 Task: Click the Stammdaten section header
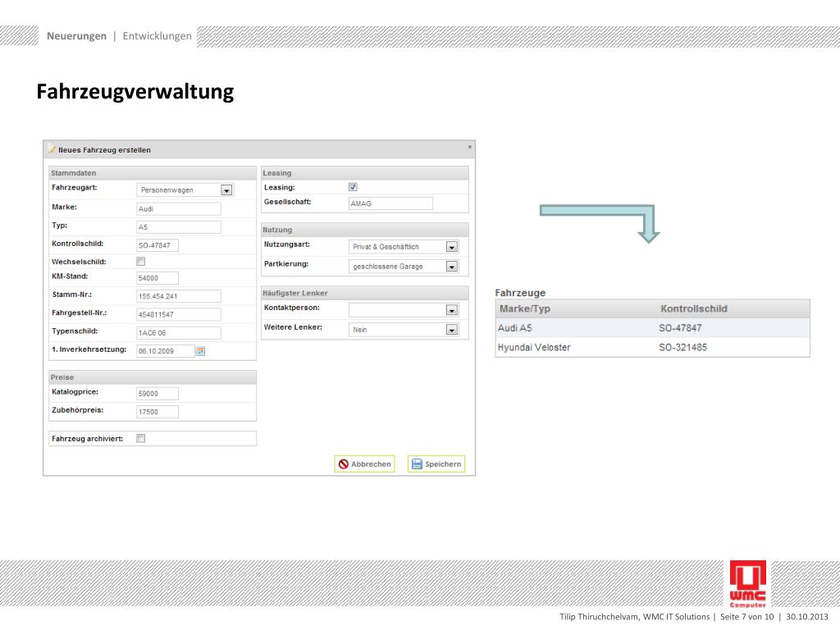[153, 173]
